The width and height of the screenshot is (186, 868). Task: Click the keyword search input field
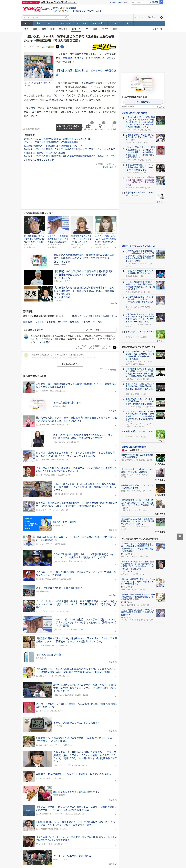point(44,18)
